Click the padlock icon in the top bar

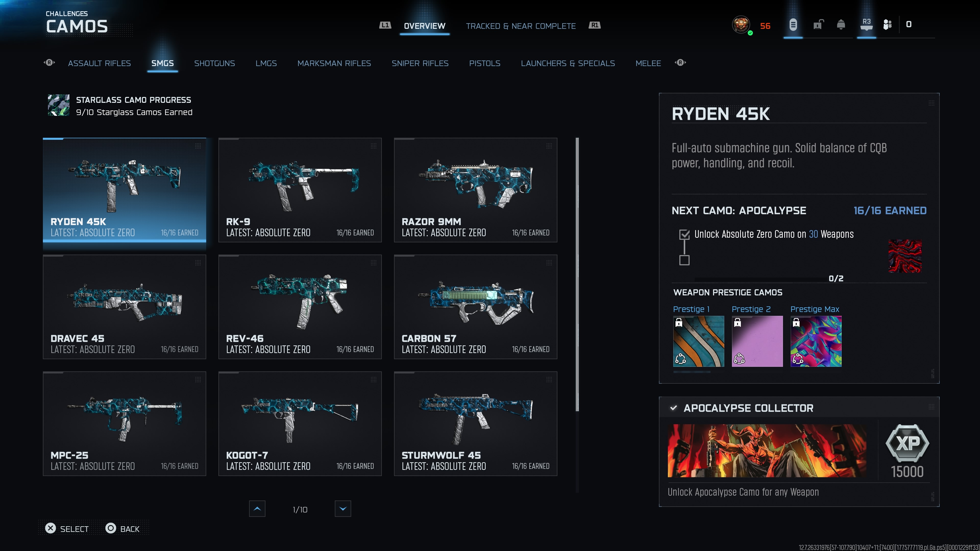[x=818, y=25]
